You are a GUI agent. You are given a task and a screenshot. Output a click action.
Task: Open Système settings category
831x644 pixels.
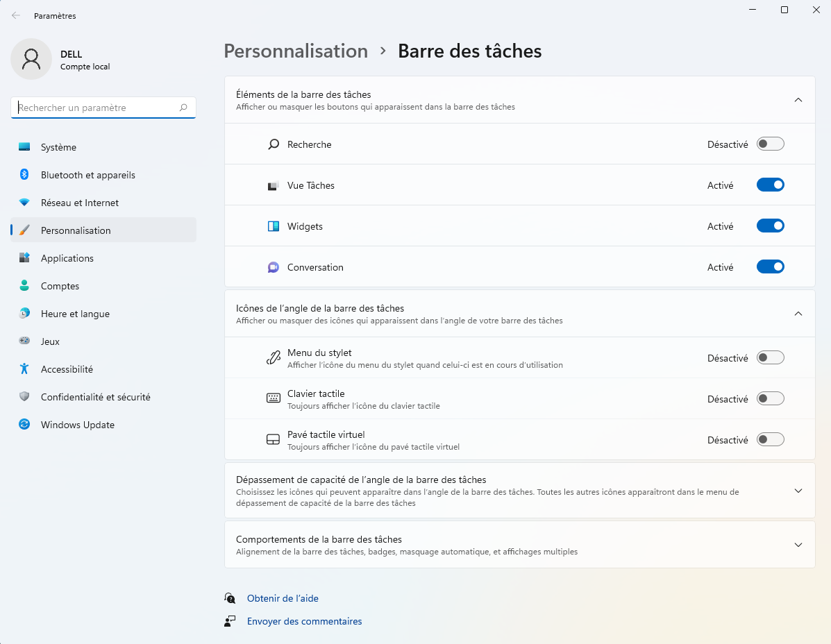click(x=103, y=147)
